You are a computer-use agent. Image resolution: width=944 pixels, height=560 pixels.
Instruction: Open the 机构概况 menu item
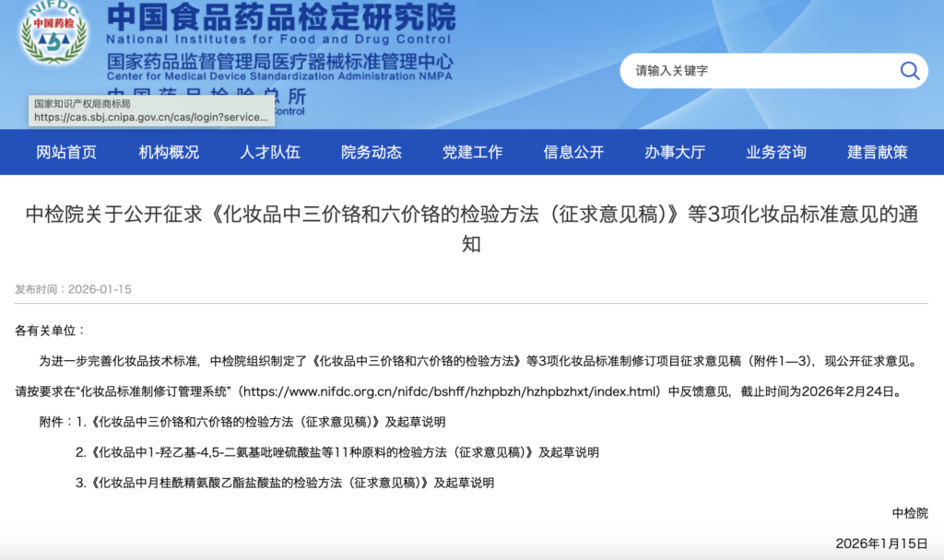point(169,152)
